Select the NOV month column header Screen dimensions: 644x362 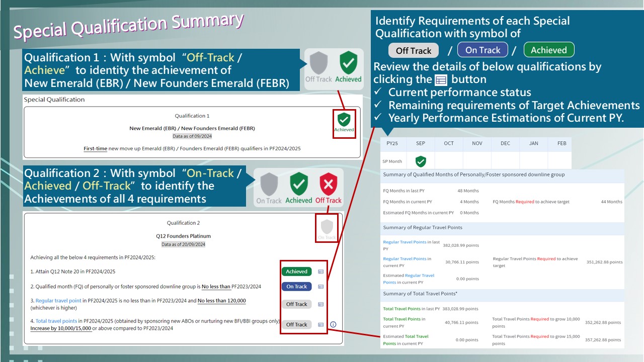(x=477, y=143)
